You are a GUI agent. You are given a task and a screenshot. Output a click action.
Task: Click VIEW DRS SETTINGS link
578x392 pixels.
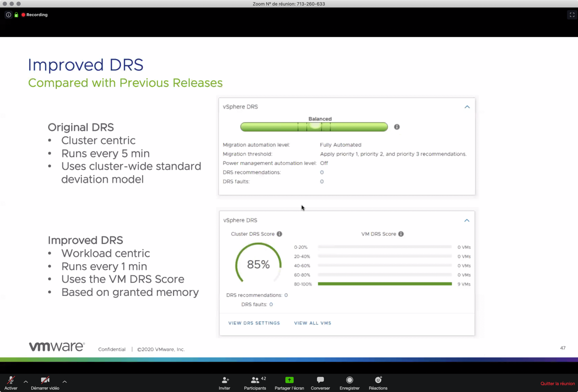click(254, 323)
